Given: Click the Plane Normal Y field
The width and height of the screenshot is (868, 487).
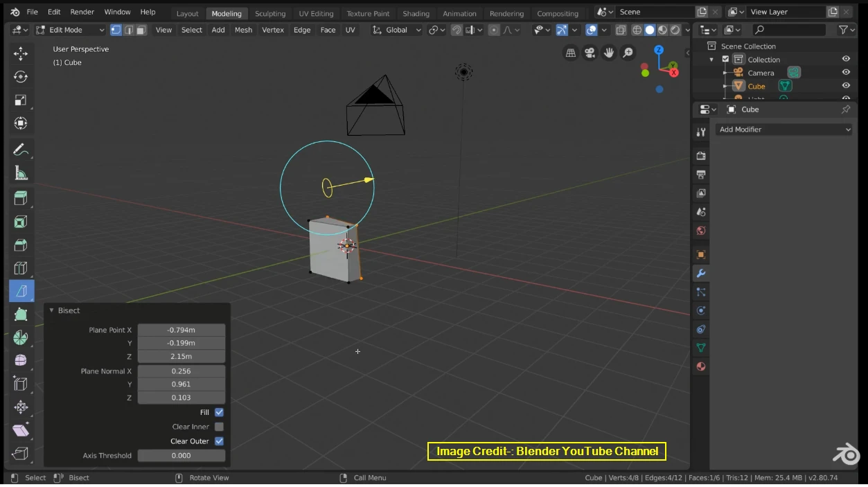Looking at the screenshot, I should 181,384.
